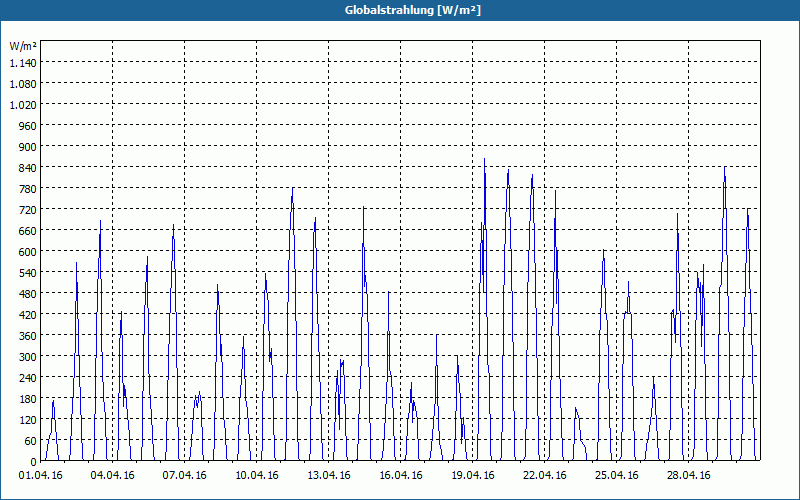This screenshot has width=800, height=500.
Task: Select the 16.04.16 date label
Action: click(401, 476)
